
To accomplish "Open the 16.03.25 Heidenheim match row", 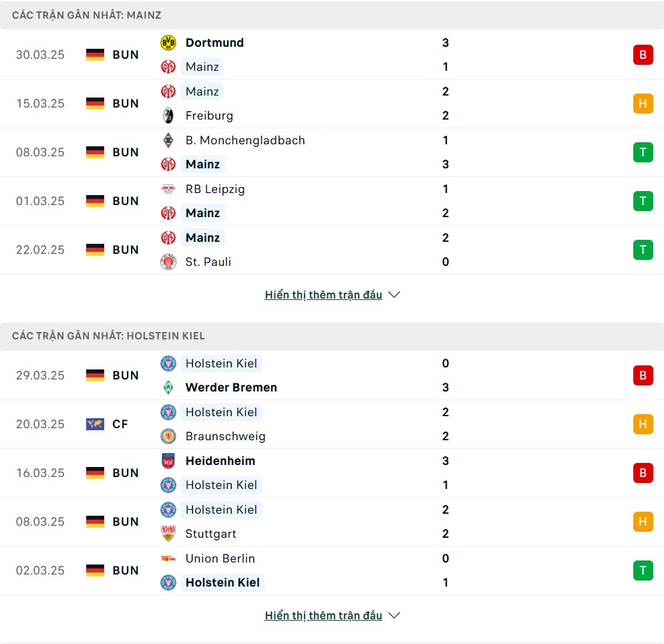I will 332,473.
